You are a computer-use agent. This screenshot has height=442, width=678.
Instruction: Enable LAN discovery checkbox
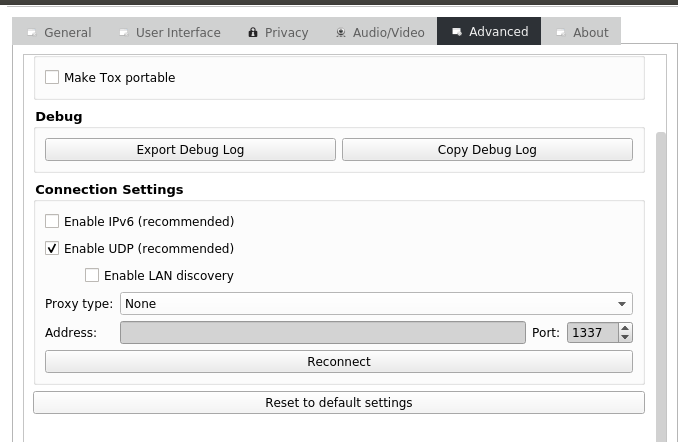click(92, 275)
